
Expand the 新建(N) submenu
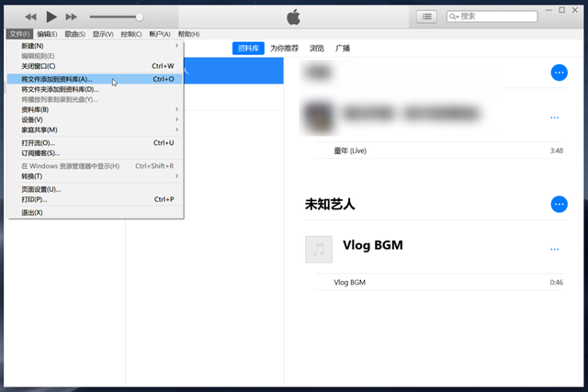pyautogui.click(x=95, y=46)
